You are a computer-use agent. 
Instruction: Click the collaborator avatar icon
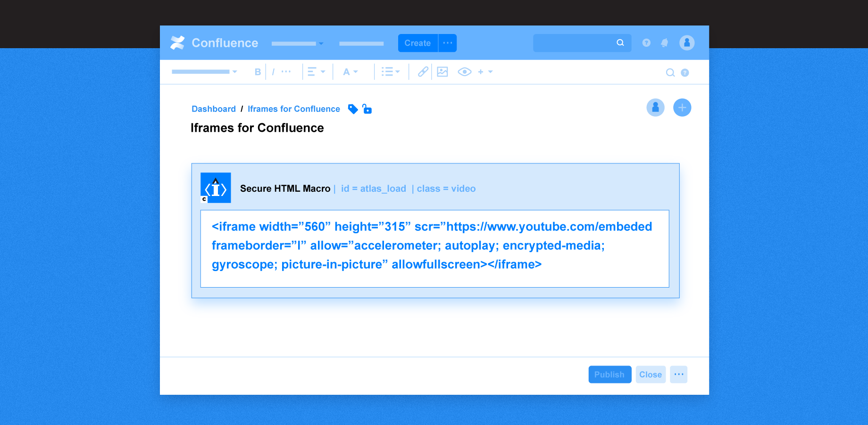coord(655,108)
